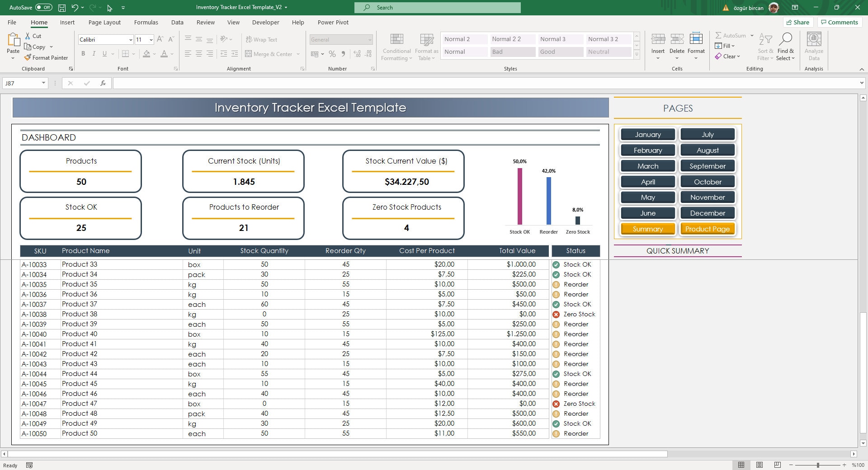The width and height of the screenshot is (868, 470).
Task: Enable Wrap Text for selected cells
Action: (261, 39)
